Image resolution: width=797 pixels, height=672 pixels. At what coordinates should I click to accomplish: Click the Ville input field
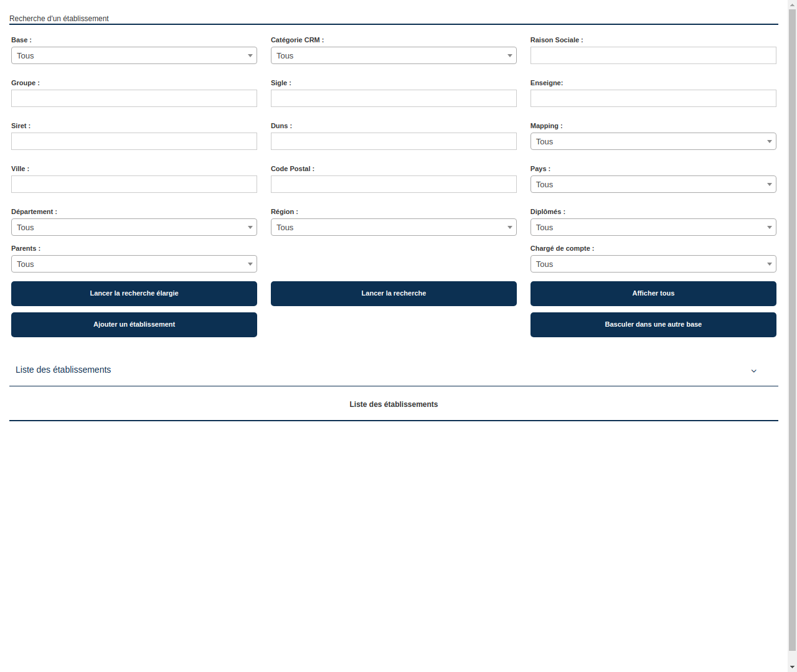[x=134, y=184]
